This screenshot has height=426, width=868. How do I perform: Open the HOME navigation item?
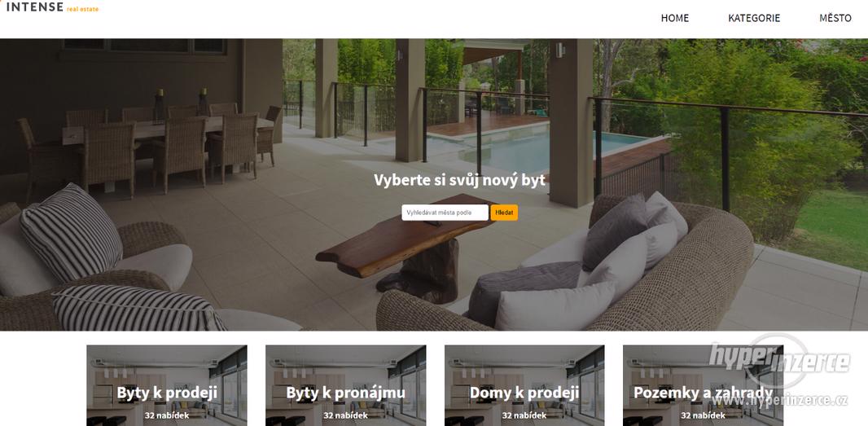(675, 18)
